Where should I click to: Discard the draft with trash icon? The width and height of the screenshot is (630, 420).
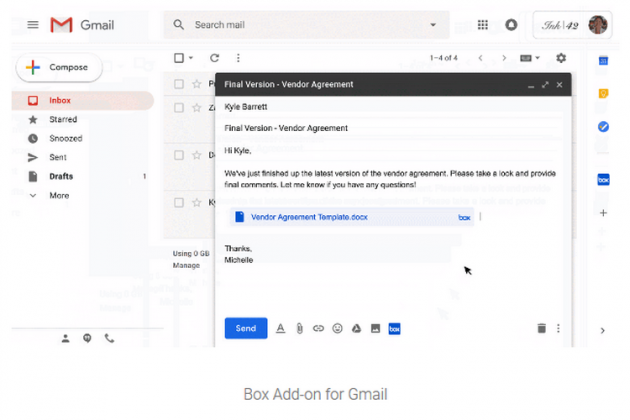542,328
